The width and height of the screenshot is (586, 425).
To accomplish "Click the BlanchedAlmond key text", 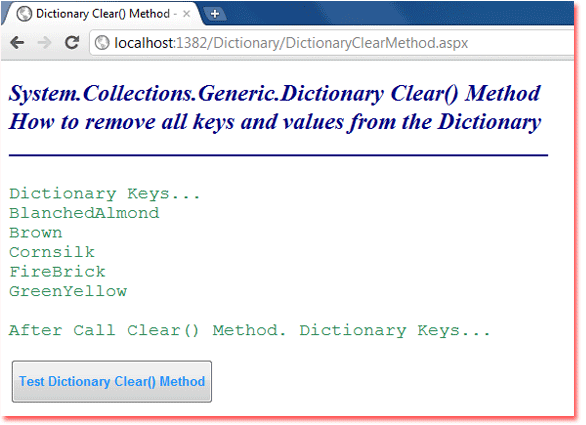I will point(84,213).
